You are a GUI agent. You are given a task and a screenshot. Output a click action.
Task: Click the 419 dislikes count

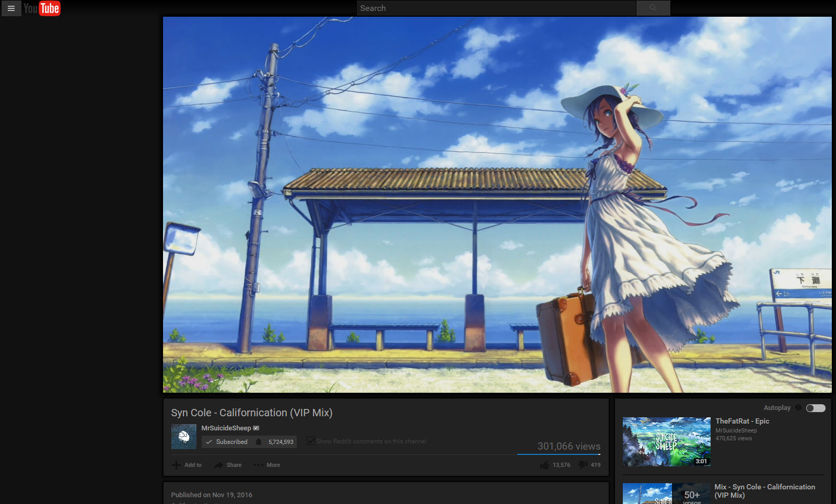(595, 465)
